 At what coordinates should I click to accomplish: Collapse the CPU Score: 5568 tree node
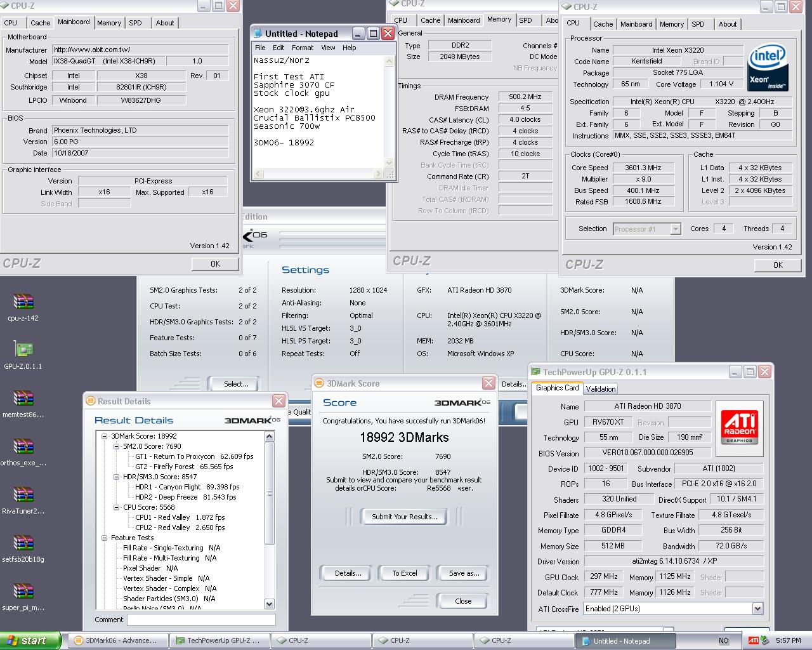point(117,507)
